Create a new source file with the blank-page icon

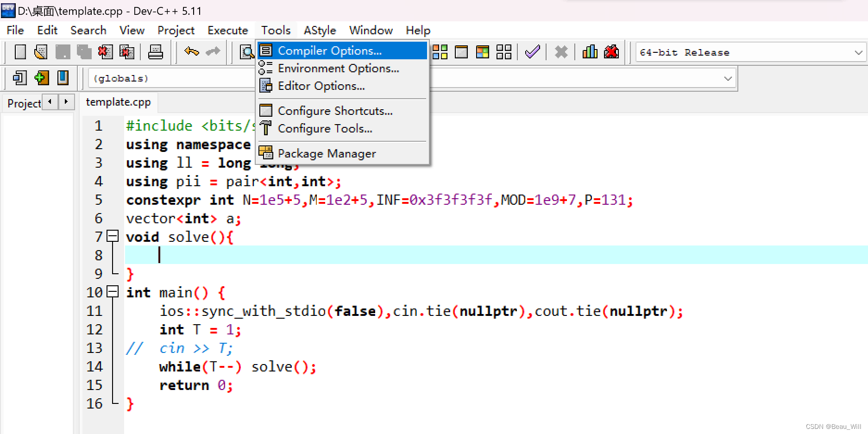19,52
